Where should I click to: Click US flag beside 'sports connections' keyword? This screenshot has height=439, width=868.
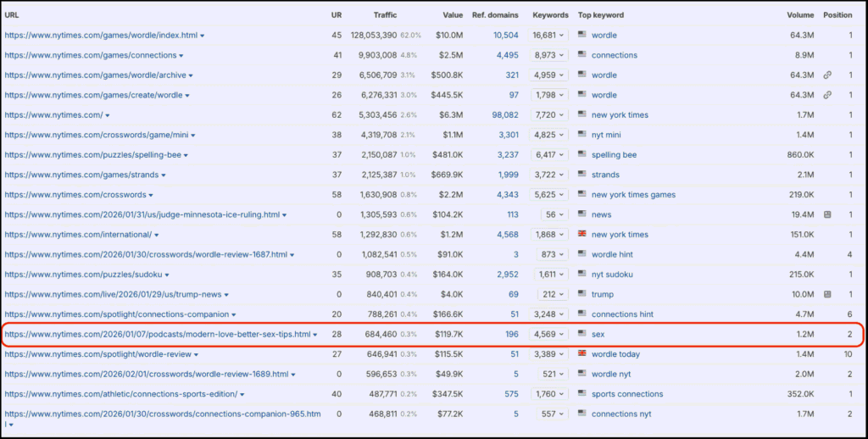tap(581, 393)
